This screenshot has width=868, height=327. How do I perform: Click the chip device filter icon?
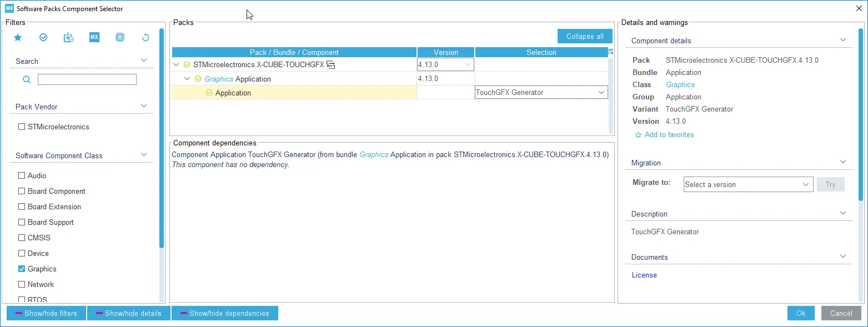tap(120, 38)
